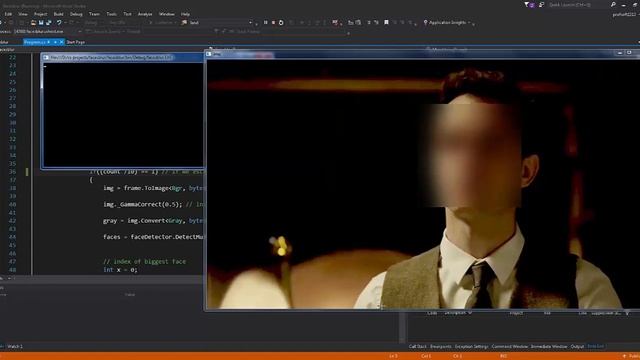
Task: Open the Tools menu
Action: pyautogui.click(x=111, y=14)
